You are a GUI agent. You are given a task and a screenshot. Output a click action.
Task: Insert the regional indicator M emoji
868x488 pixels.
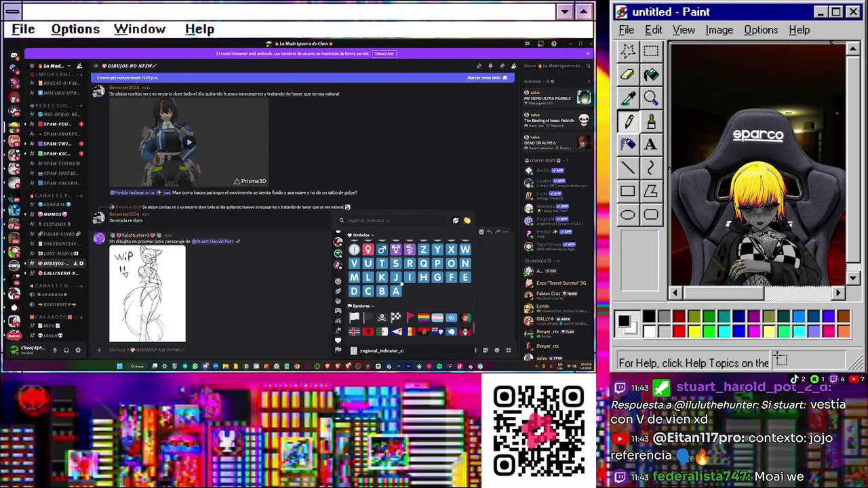(x=354, y=277)
